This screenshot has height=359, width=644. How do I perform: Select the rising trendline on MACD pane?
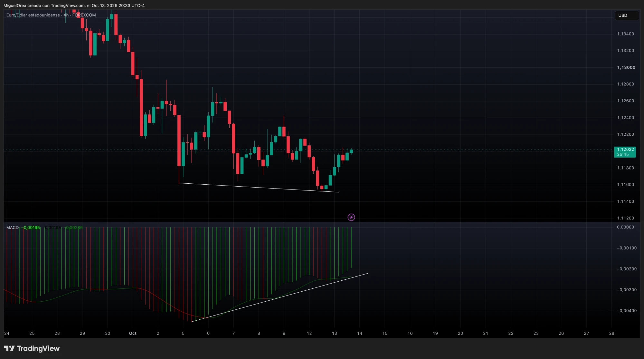(x=279, y=297)
